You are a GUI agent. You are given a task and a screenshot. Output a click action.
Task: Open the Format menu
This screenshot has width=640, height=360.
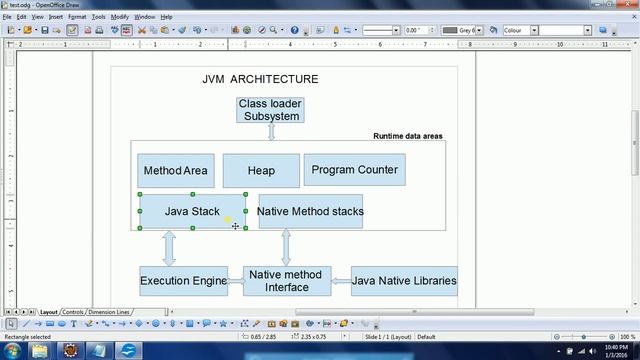point(77,17)
